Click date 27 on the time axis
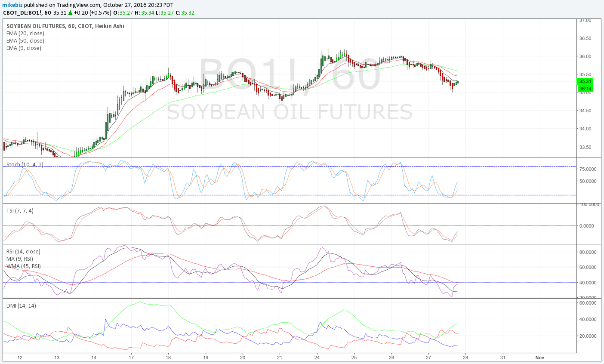The image size is (604, 364). tap(428, 358)
